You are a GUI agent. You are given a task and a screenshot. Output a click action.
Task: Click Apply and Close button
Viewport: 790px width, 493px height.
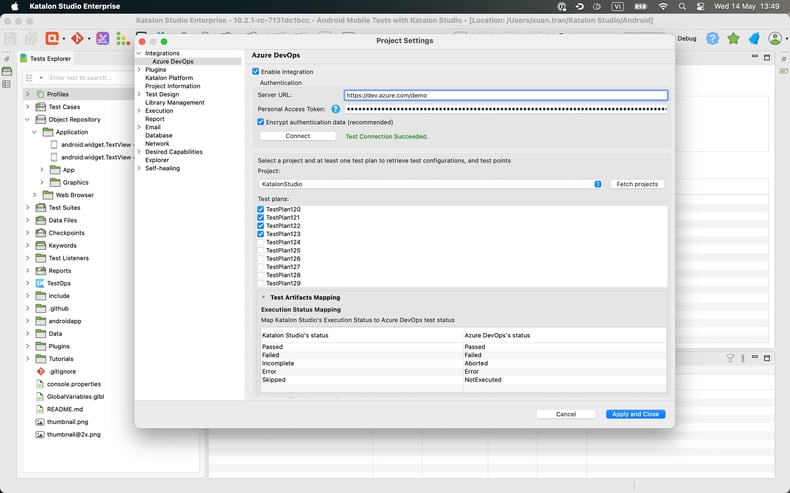click(x=635, y=414)
